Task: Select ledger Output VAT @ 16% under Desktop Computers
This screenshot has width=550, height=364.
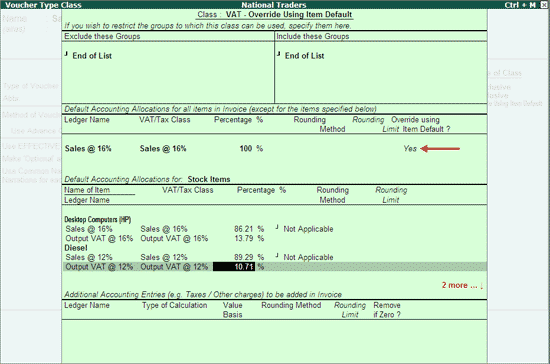Action: [99, 238]
